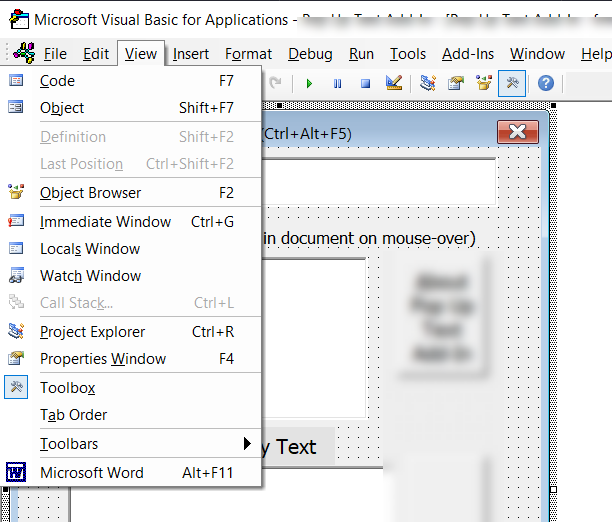Open Object Browser from toolbar icon
Image resolution: width=612 pixels, height=522 pixels.
coord(484,83)
